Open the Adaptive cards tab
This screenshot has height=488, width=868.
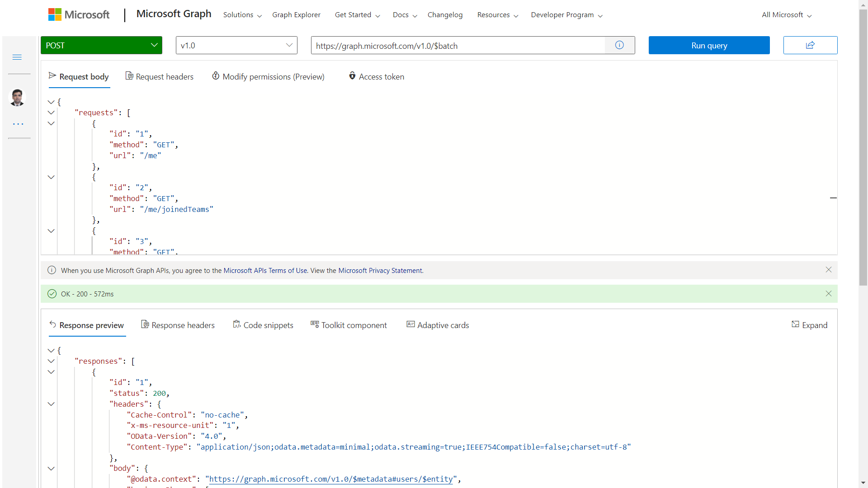[438, 325]
